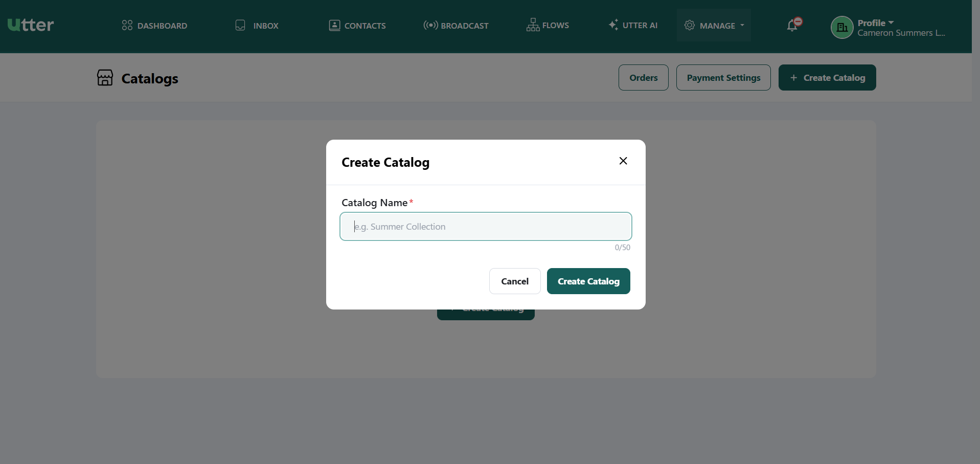This screenshot has height=464, width=980.
Task: Close the Create Catalog dialog
Action: coord(623,161)
